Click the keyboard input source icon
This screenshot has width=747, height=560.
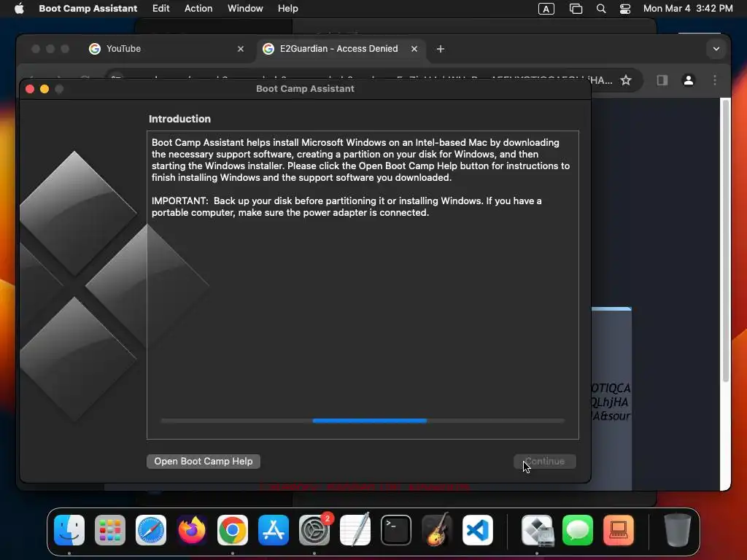point(546,9)
